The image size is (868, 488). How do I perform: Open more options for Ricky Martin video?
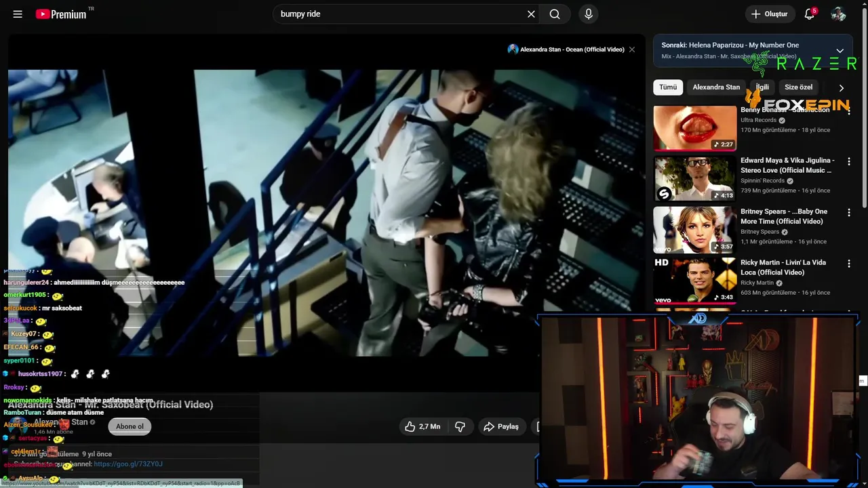click(x=848, y=263)
